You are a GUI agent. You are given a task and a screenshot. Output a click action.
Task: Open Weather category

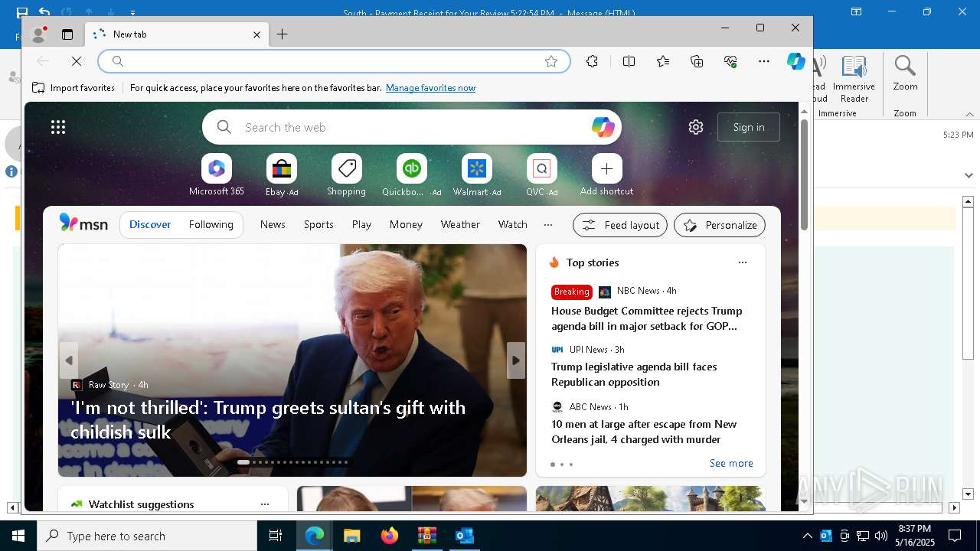click(460, 224)
